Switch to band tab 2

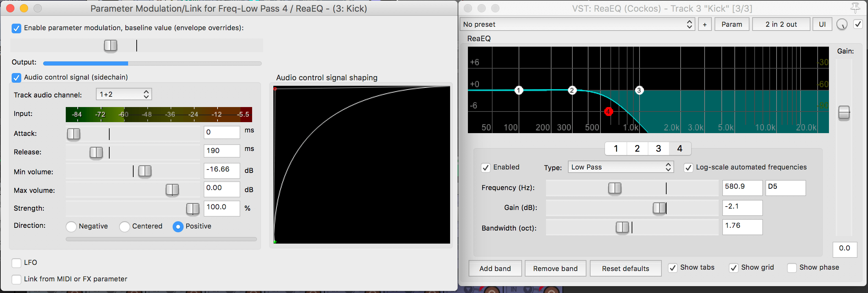[x=637, y=149]
